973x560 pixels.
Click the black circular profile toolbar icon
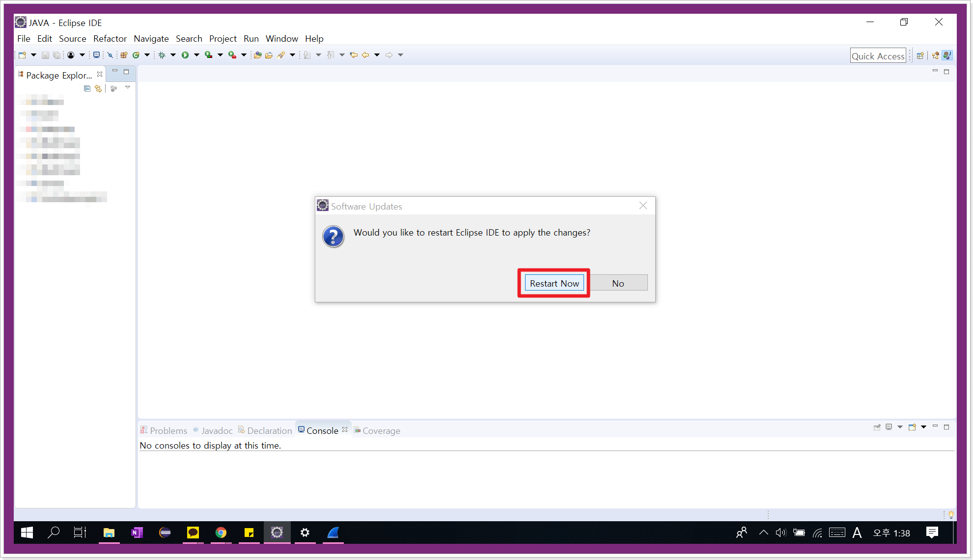(x=71, y=55)
